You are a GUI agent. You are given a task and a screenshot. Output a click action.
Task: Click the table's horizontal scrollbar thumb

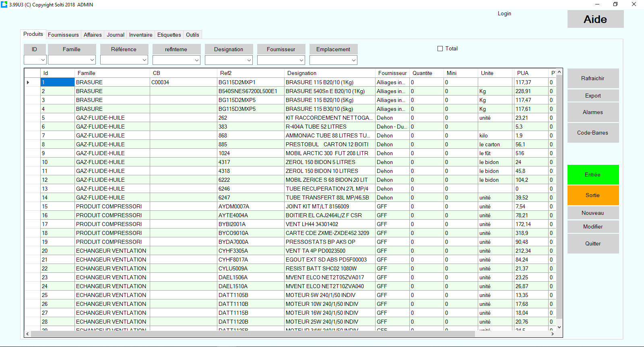pyautogui.click(x=253, y=334)
